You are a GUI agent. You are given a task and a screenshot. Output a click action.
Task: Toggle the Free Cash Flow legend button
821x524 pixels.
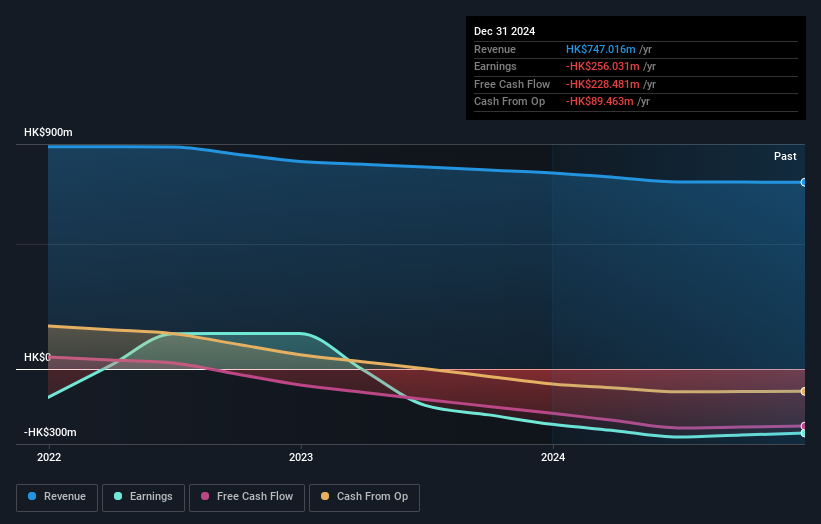247,497
